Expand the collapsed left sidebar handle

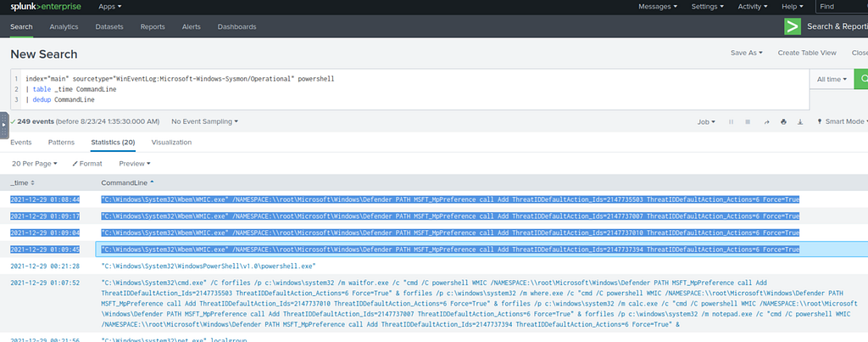click(x=4, y=126)
